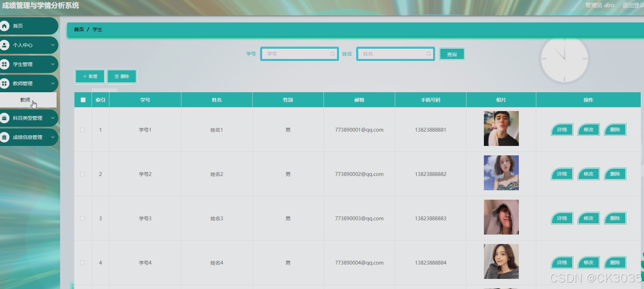This screenshot has height=289, width=644.
Task: Collapse the 教师管理 menu chevron
Action: click(53, 83)
